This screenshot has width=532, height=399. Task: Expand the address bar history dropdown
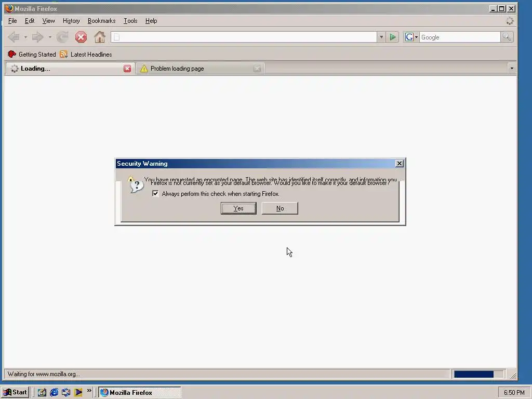click(381, 37)
